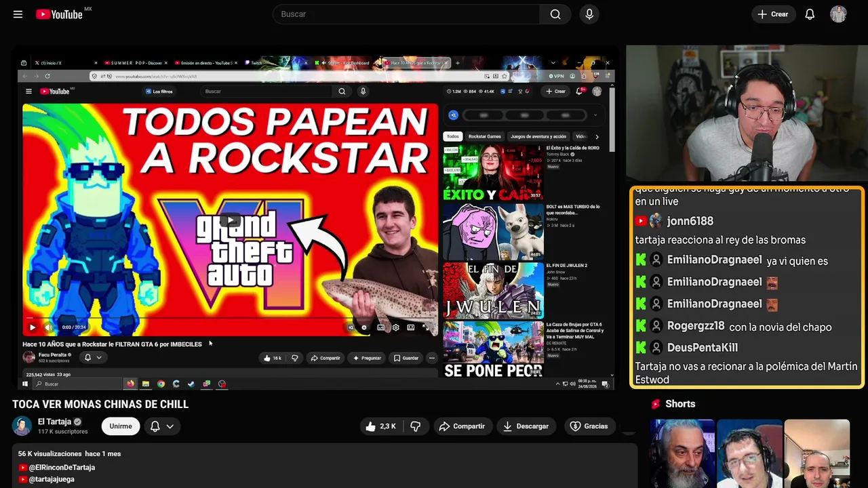The width and height of the screenshot is (868, 488).
Task: Open the @tartajajuega channel link
Action: [x=52, y=479]
